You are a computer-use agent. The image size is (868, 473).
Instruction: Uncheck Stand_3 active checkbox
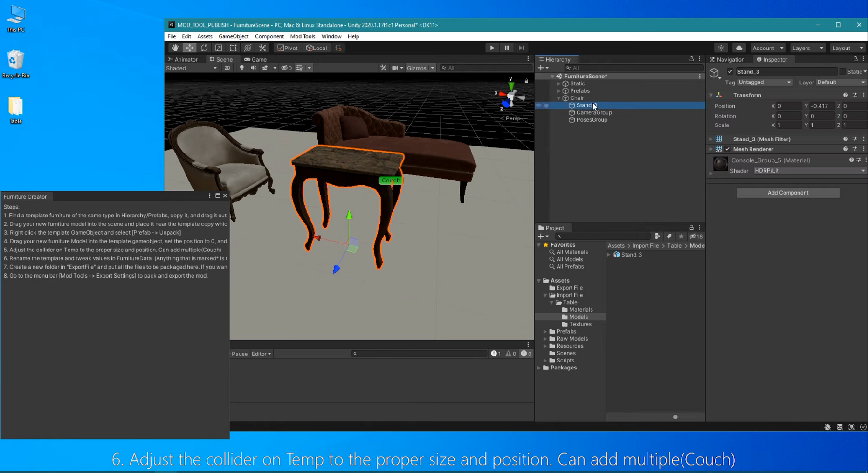coord(730,72)
